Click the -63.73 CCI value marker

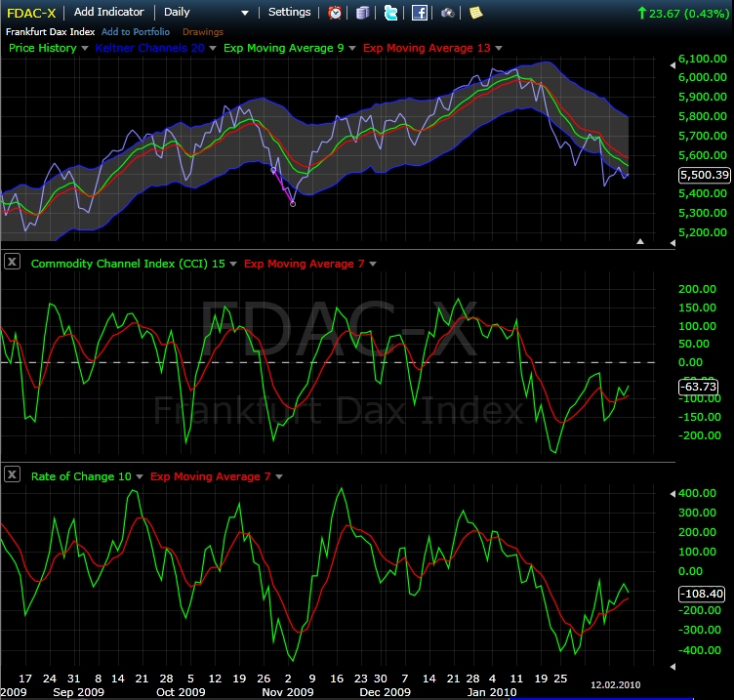pyautogui.click(x=698, y=387)
